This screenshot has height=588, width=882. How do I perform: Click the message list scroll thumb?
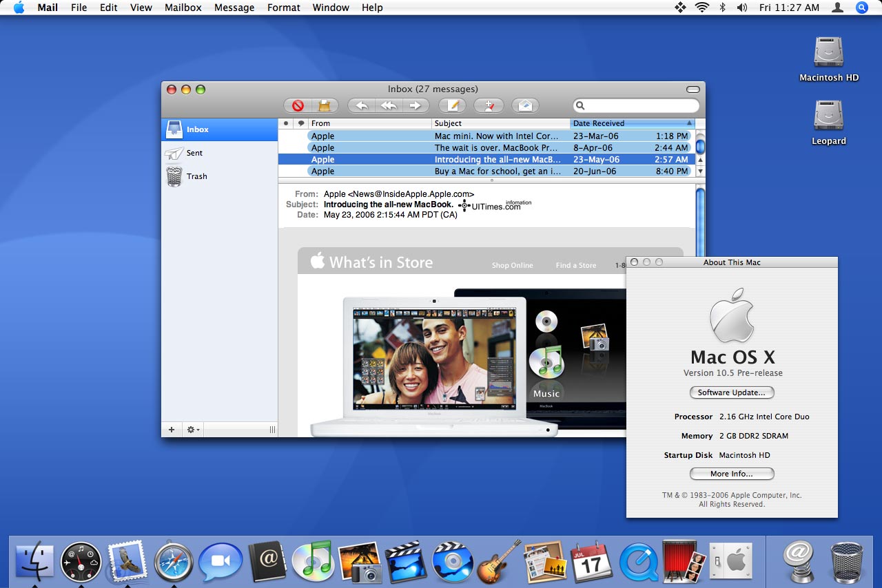[701, 146]
